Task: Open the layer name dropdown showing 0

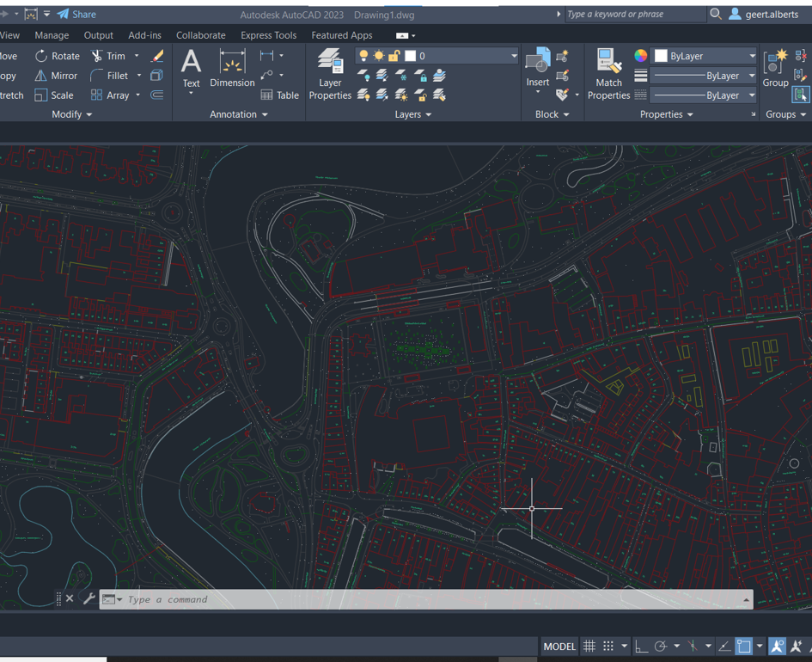Action: pyautogui.click(x=514, y=56)
